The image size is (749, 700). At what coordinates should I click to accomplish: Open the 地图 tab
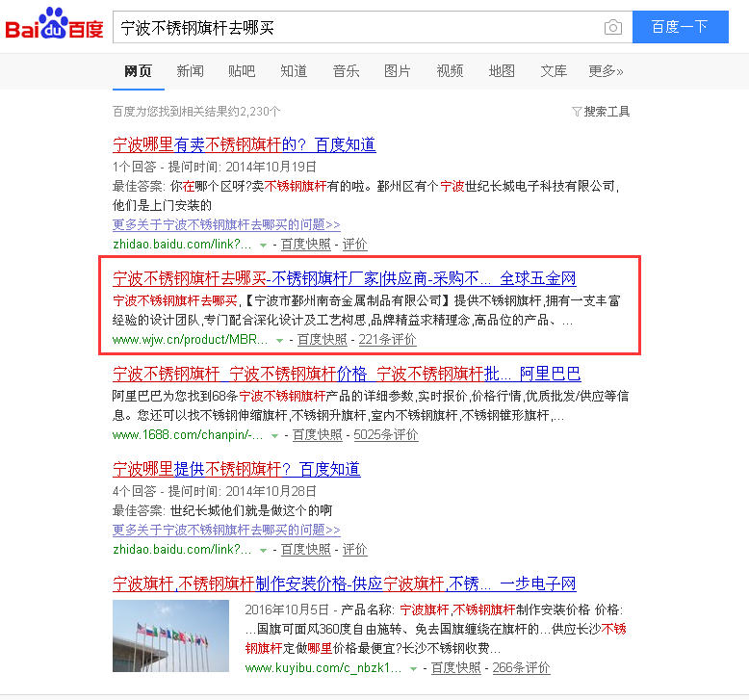point(502,71)
